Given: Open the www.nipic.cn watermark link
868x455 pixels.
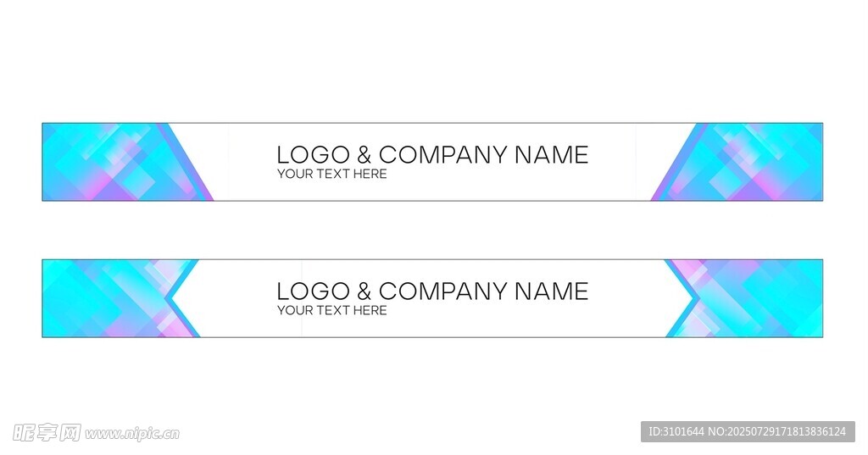Looking at the screenshot, I should (132, 433).
